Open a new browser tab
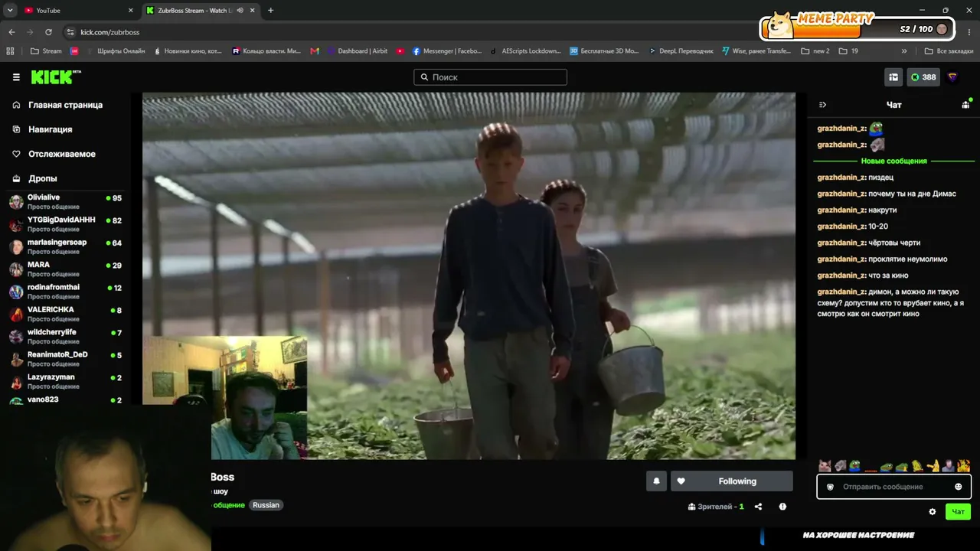This screenshot has height=551, width=980. pos(270,11)
